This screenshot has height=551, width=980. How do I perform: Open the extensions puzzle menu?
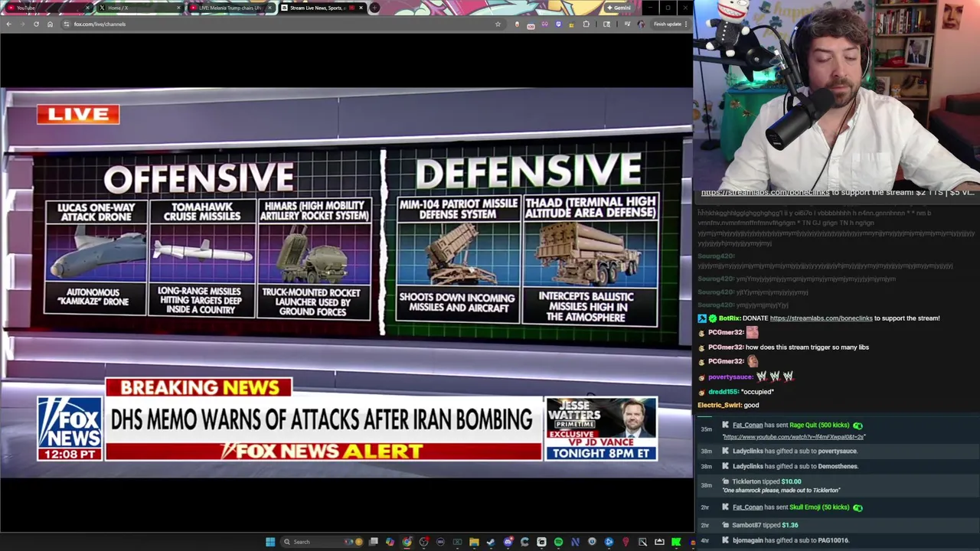click(x=586, y=24)
